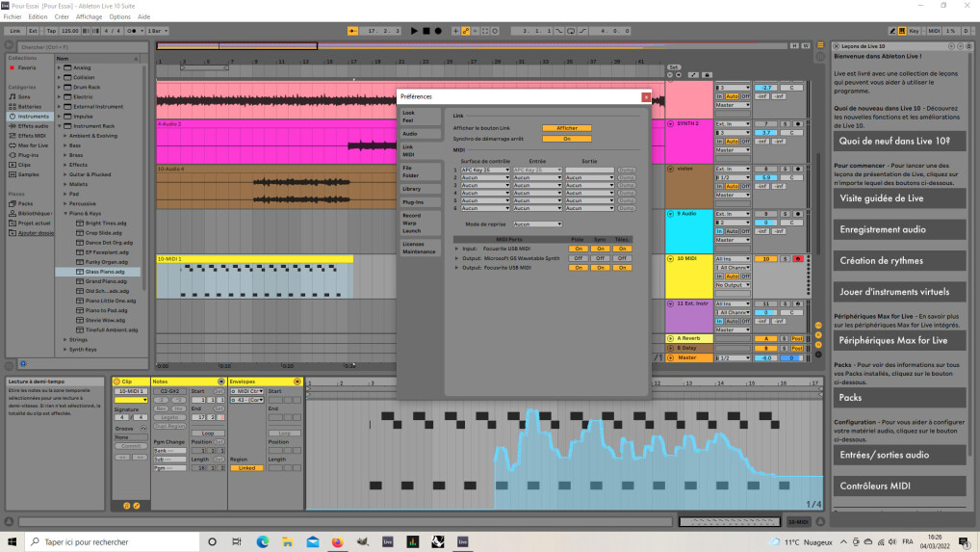Solo the SYNTH 2 track
Viewport: 980px width, 552px height.
(786, 124)
